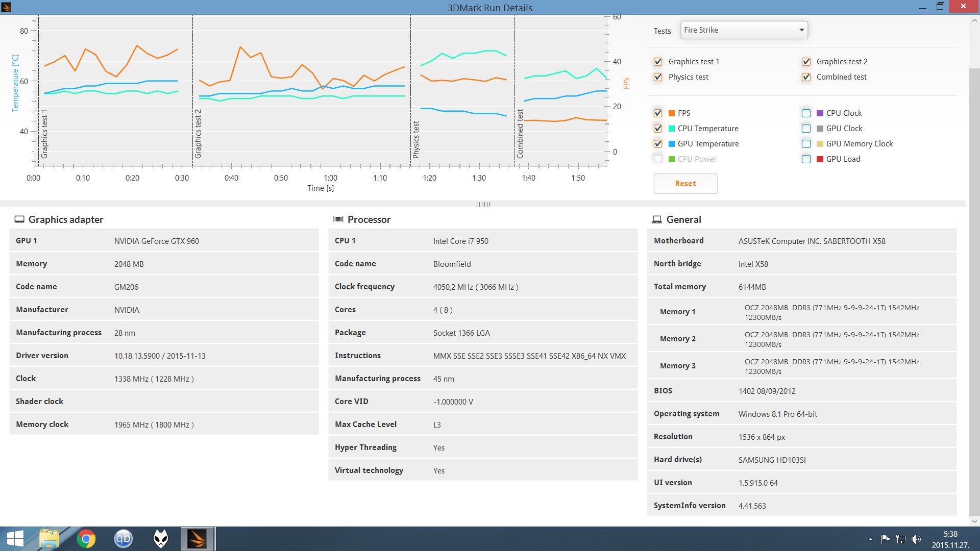The height and width of the screenshot is (551, 980).
Task: Select the SAMSUNG HD103SI hard drive value
Action: [x=772, y=460]
